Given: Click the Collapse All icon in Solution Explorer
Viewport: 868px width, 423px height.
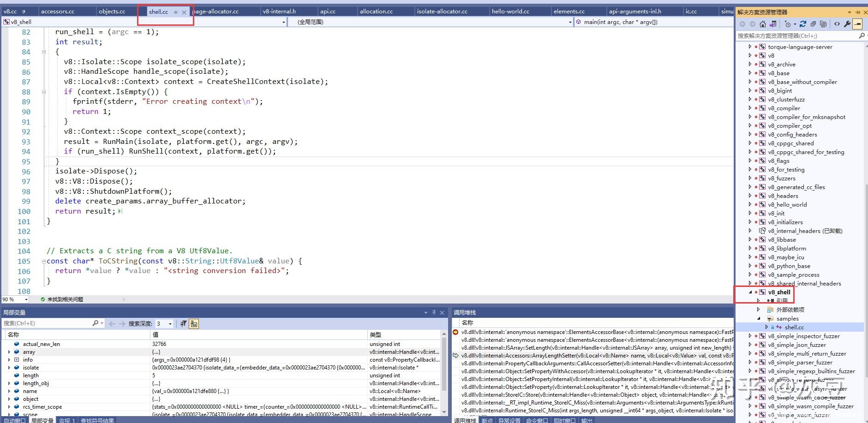Looking at the screenshot, I should point(813,24).
